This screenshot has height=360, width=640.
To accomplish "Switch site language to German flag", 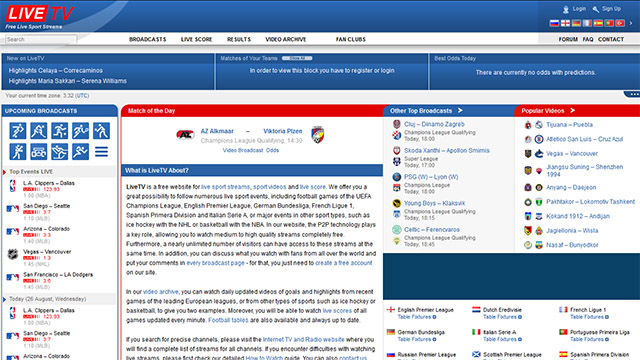I will tap(576, 23).
